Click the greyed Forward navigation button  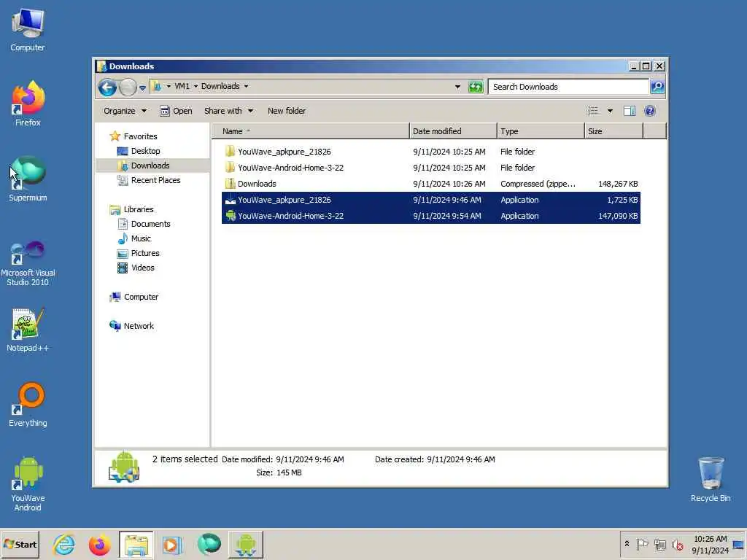(128, 87)
